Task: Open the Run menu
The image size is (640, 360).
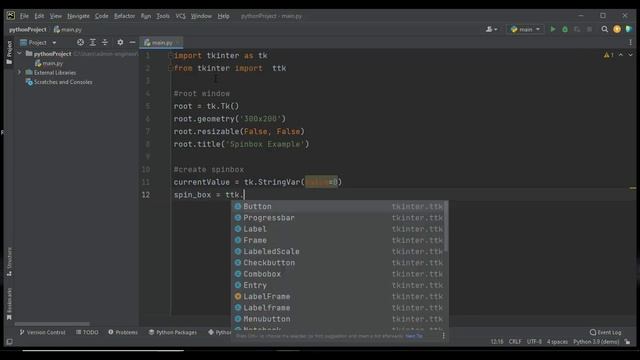Action: click(146, 16)
